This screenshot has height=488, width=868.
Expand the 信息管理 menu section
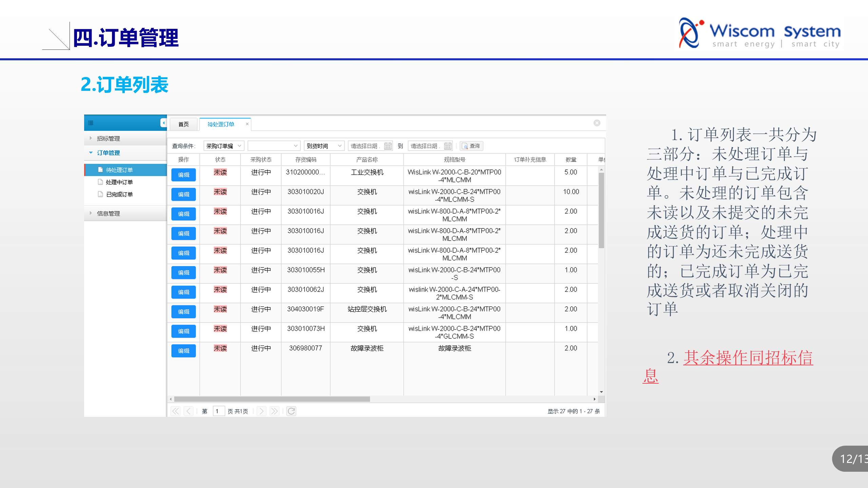point(108,213)
